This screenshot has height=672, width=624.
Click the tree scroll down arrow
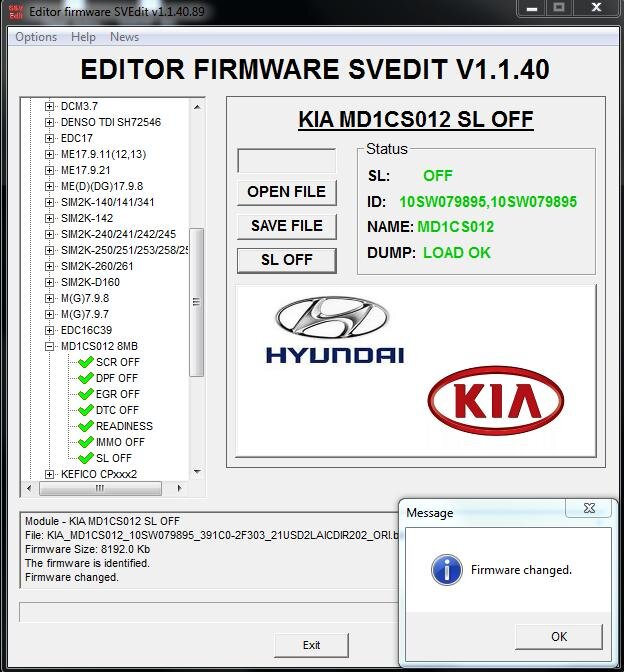(x=197, y=472)
